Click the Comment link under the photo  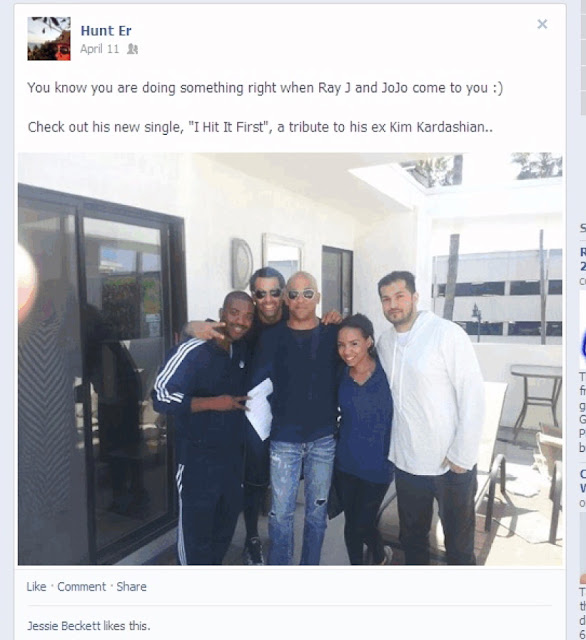81,587
